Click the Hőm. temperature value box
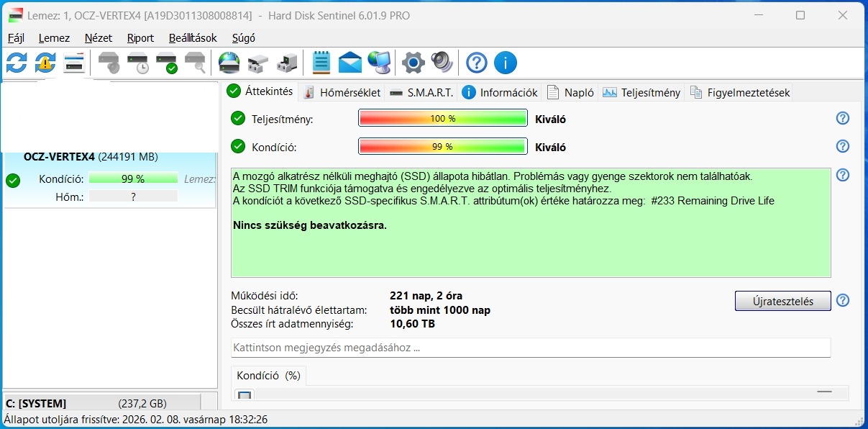Image resolution: width=868 pixels, height=429 pixels. (x=133, y=197)
